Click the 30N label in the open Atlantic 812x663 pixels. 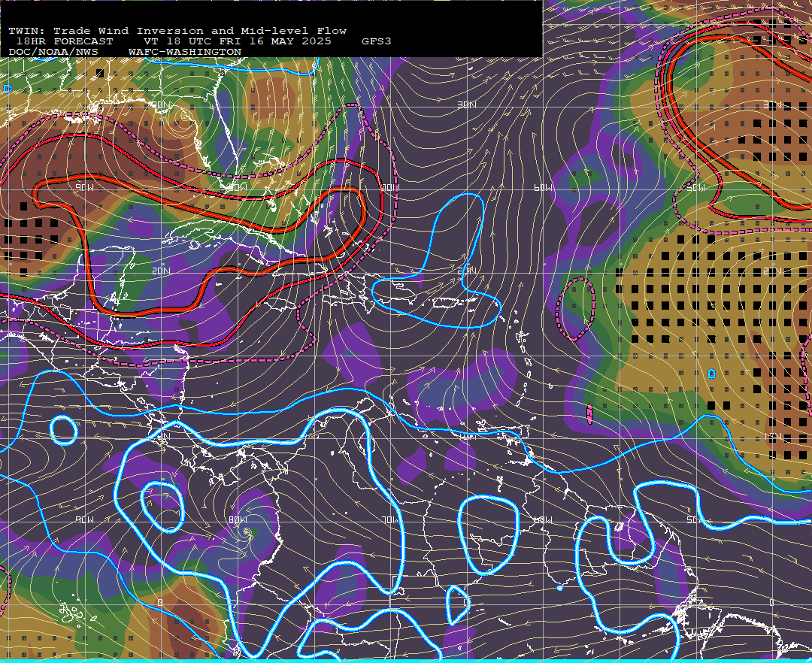point(467,104)
